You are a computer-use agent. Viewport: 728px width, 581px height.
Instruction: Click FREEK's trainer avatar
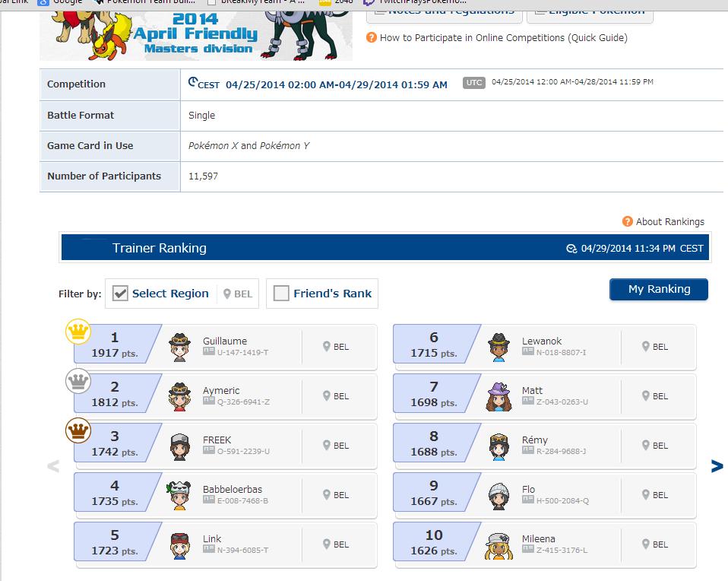tap(179, 446)
